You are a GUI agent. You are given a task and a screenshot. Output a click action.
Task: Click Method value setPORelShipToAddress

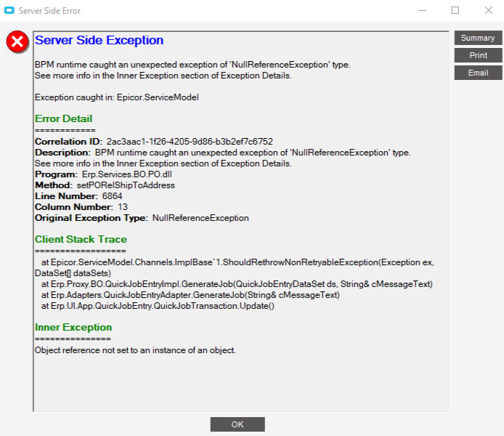click(126, 185)
